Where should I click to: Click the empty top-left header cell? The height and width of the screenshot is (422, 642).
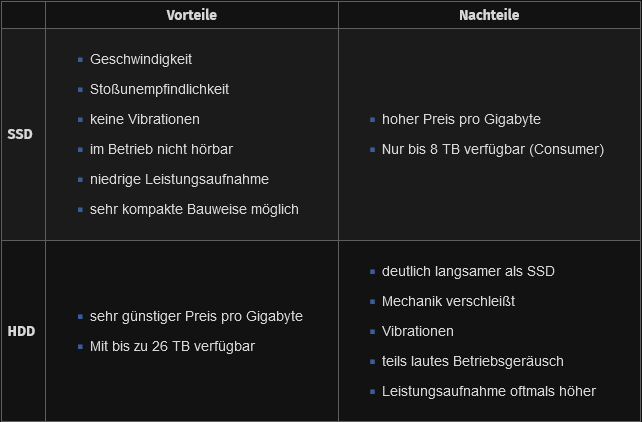click(22, 15)
